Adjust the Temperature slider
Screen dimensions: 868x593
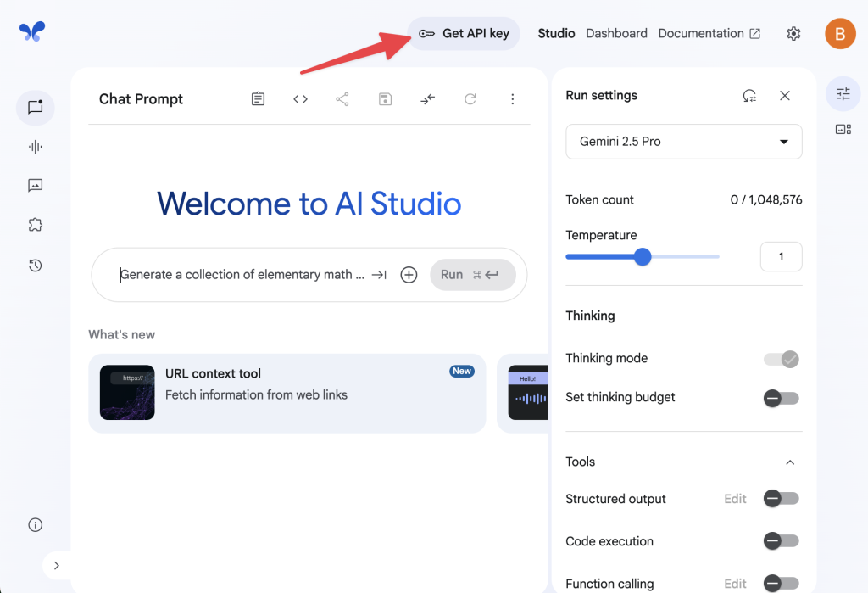tap(643, 256)
